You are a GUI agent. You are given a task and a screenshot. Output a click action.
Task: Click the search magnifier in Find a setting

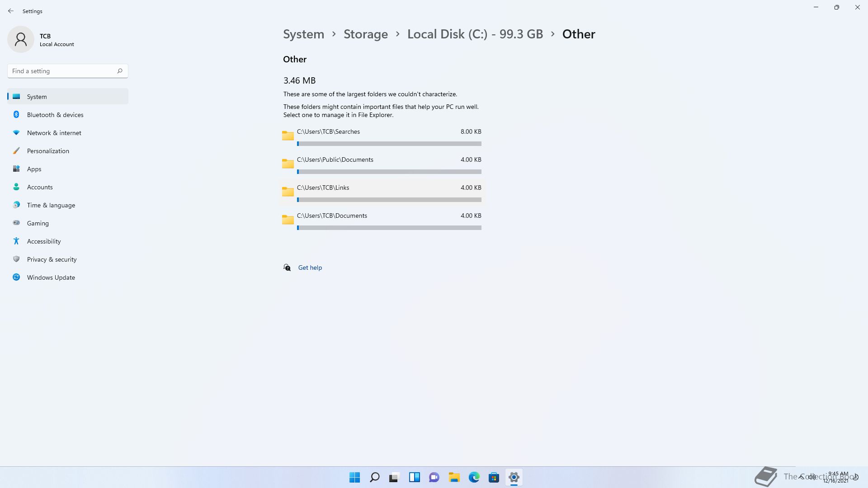tap(120, 71)
